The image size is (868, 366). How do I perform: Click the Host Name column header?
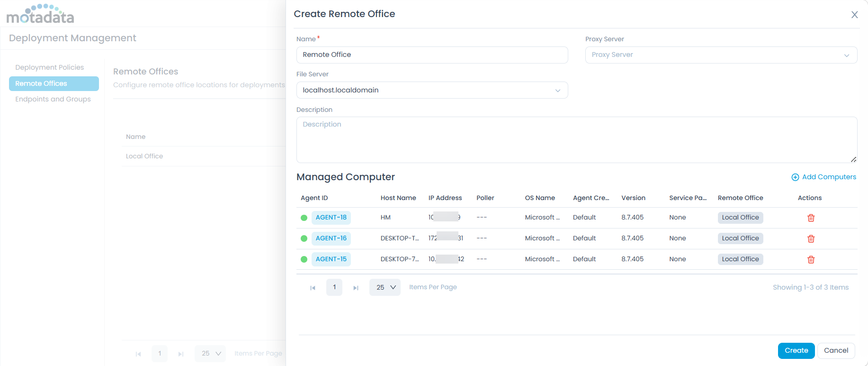coord(398,198)
